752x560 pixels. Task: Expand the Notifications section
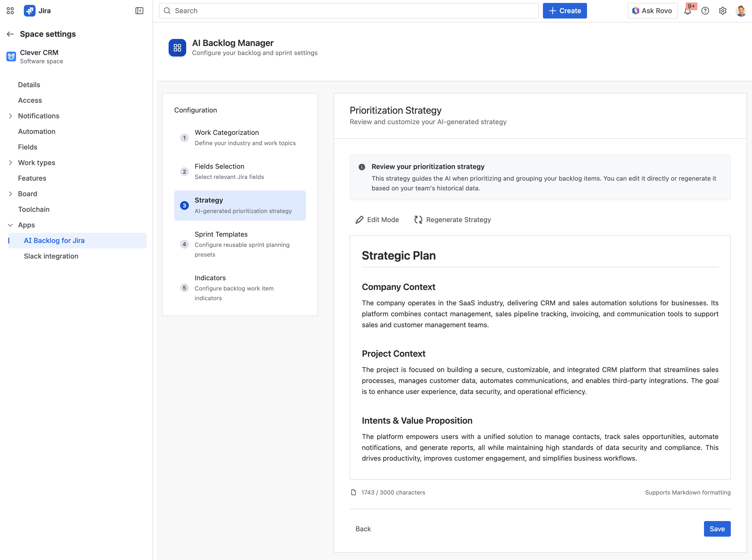click(x=10, y=116)
